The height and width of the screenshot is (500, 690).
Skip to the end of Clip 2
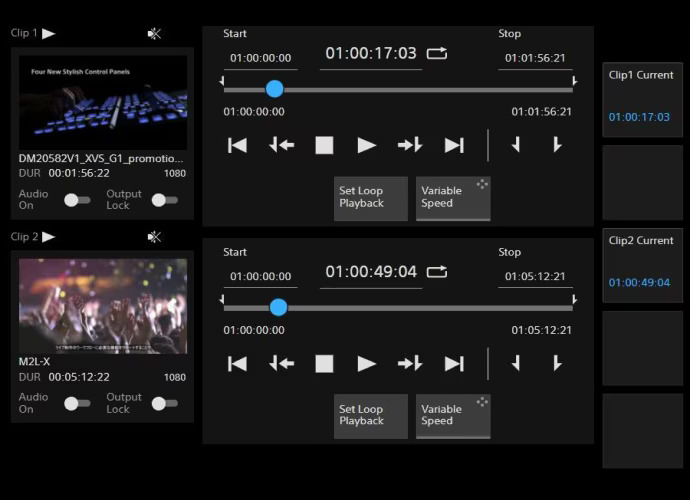pyautogui.click(x=454, y=364)
